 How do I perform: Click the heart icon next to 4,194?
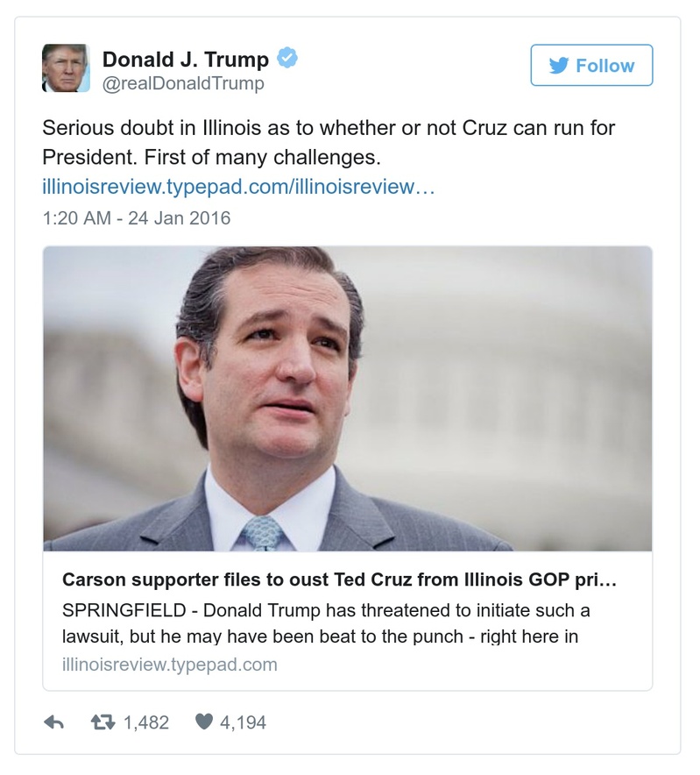coord(206,720)
